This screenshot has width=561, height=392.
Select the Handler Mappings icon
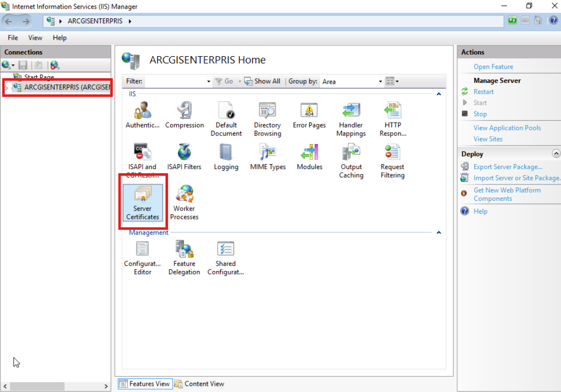point(351,119)
